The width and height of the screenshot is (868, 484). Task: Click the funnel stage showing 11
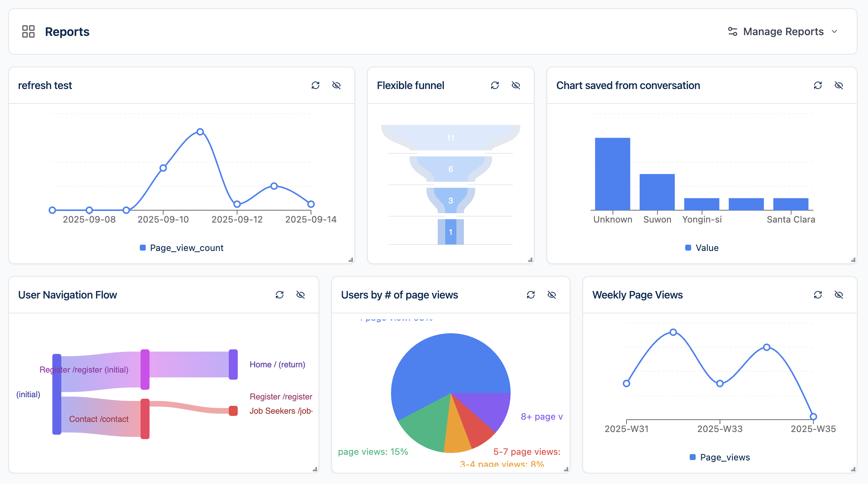(451, 138)
